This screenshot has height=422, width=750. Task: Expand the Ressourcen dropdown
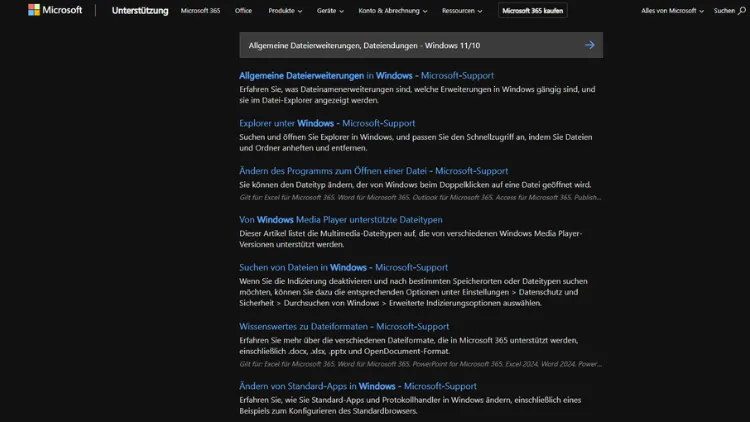[x=462, y=11]
